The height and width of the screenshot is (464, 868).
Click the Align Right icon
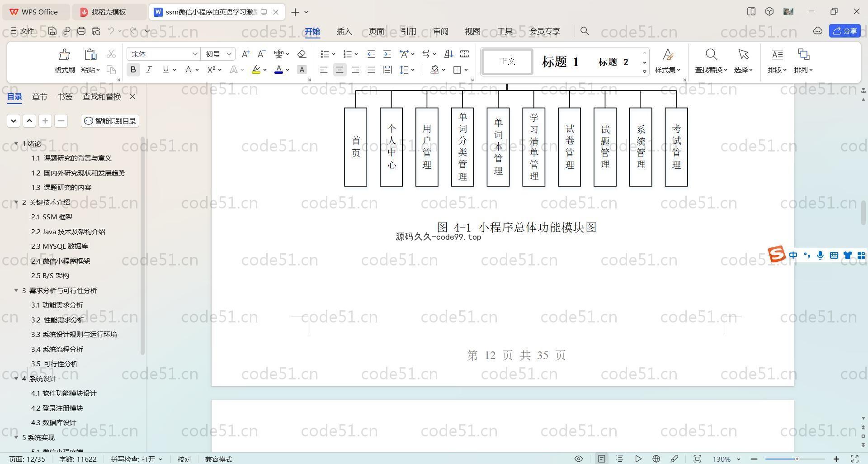pos(355,70)
